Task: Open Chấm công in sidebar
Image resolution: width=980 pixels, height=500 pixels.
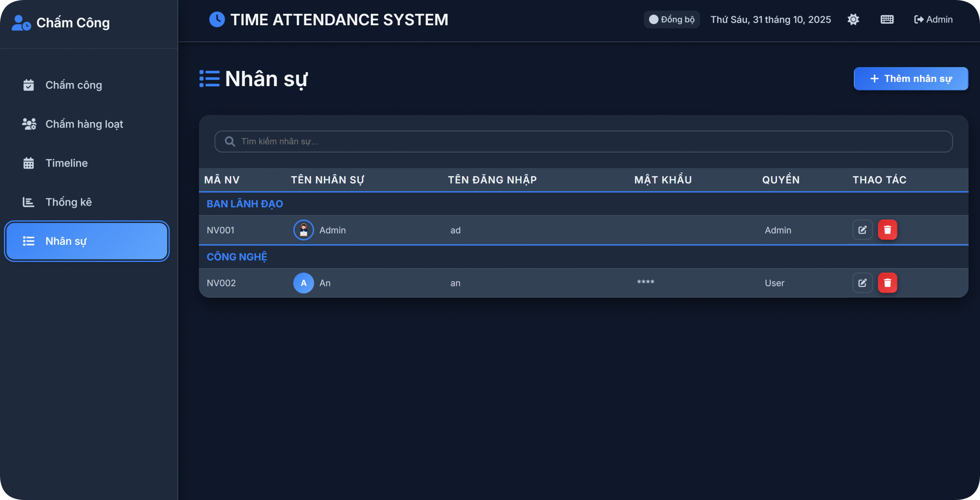Action: [x=73, y=85]
